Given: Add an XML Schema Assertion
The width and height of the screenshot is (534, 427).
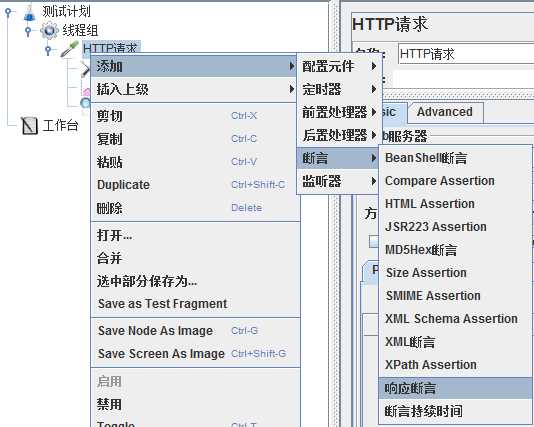Looking at the screenshot, I should (x=455, y=319).
